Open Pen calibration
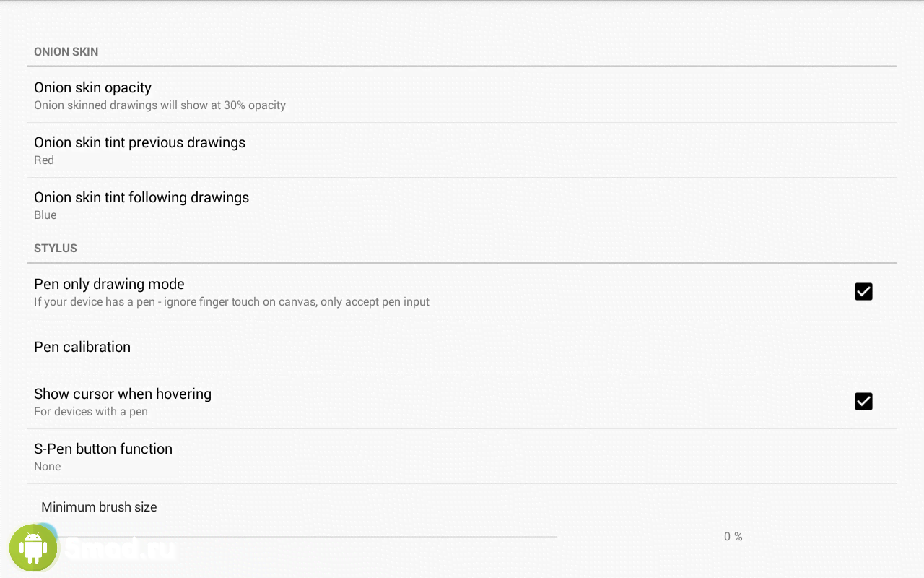 (x=82, y=347)
